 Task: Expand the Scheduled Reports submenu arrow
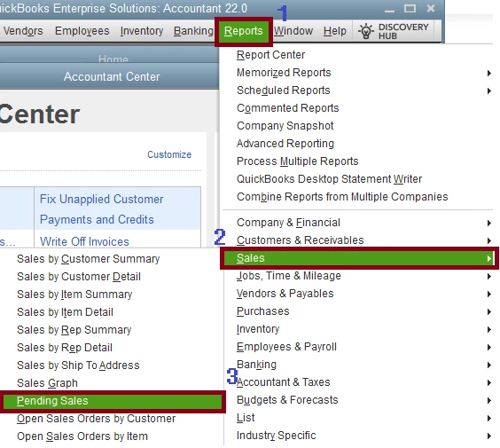[488, 91]
